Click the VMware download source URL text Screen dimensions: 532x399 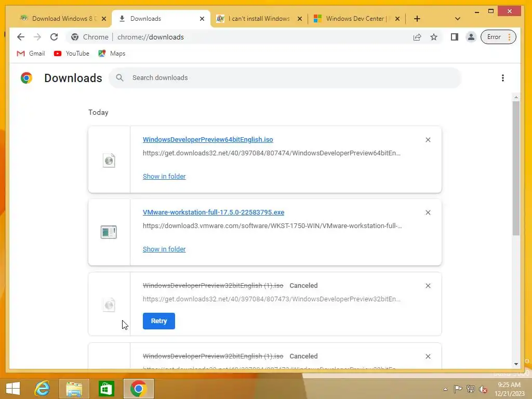pyautogui.click(x=272, y=225)
